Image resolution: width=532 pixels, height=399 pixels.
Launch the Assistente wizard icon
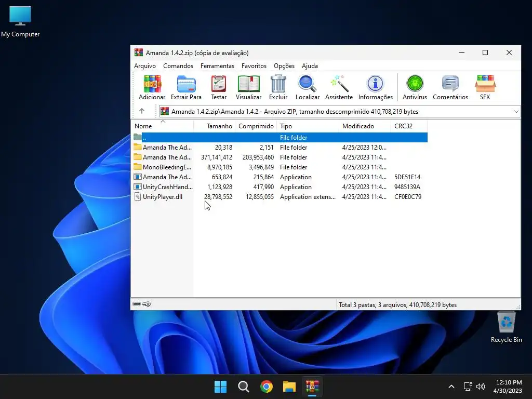coord(339,87)
